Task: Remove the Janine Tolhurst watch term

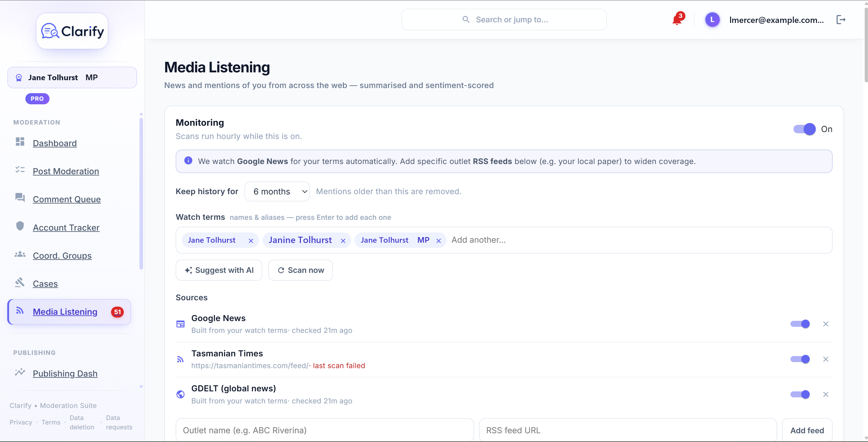Action: [343, 241]
